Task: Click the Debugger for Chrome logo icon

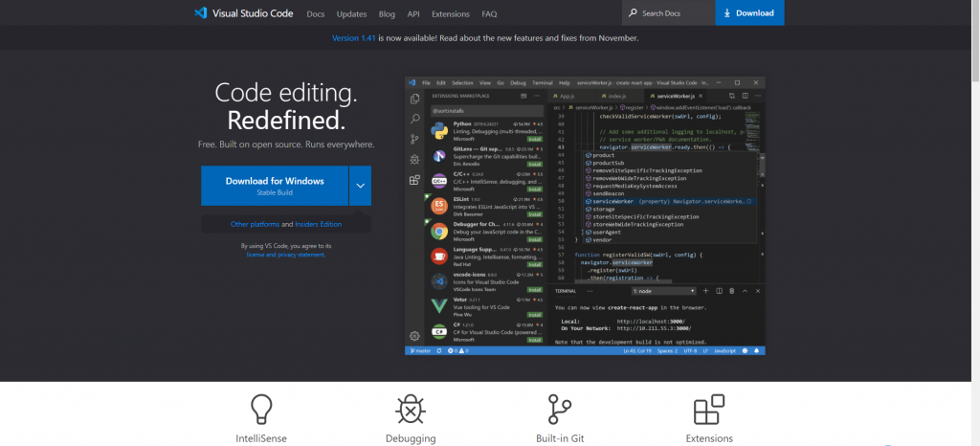Action: pos(438,231)
